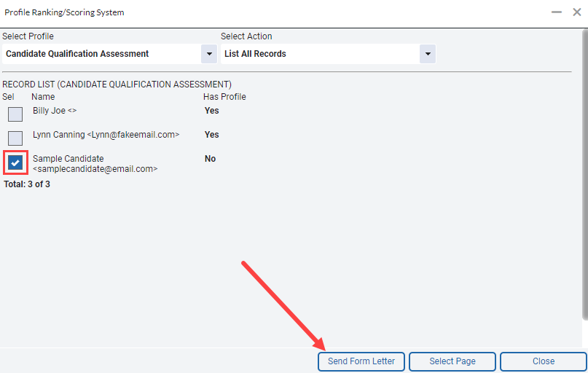Select Lynn Canning <Lynn@fakeemail.com> entry text
Viewport: 588px width, 373px height.
(x=106, y=135)
